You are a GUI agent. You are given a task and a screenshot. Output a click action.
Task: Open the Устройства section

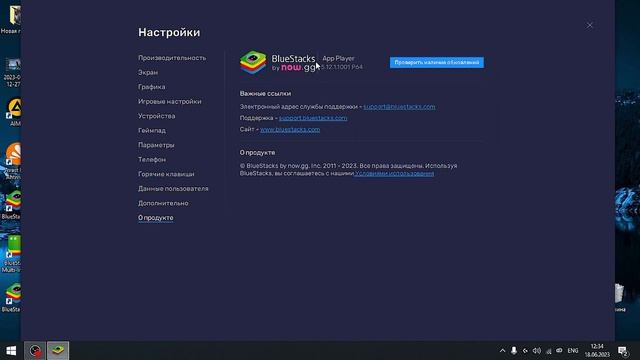[x=156, y=116]
